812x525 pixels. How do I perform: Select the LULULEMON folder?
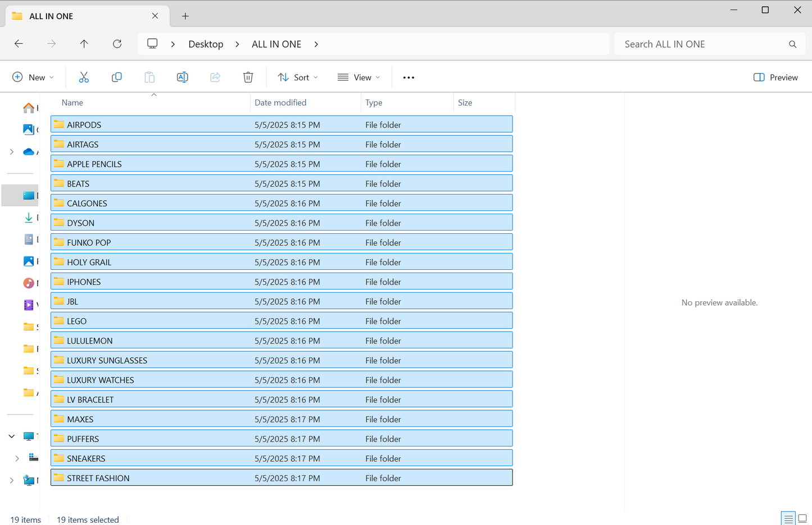[x=282, y=341]
